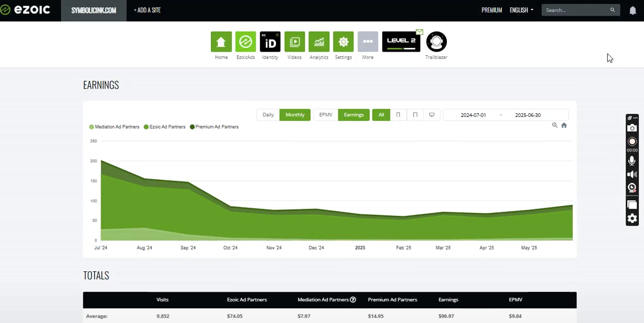Click + Add a Site
The width and height of the screenshot is (644, 323).
[148, 10]
